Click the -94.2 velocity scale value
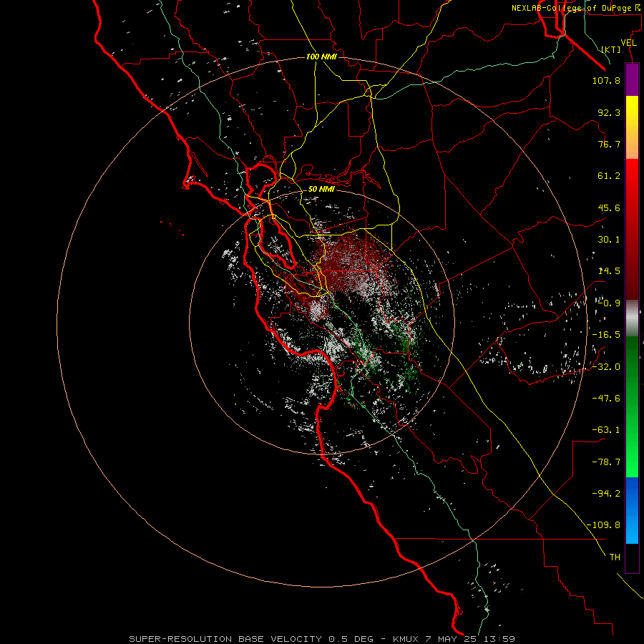 pyautogui.click(x=606, y=493)
